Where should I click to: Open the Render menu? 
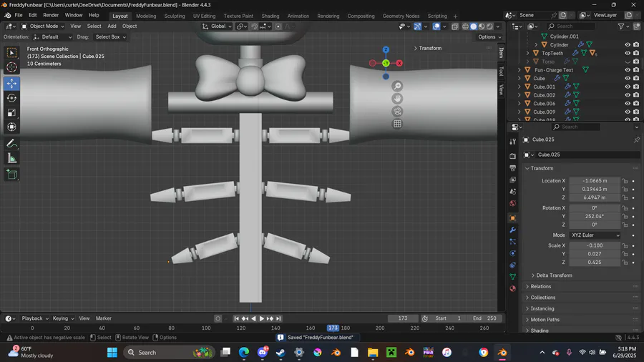pyautogui.click(x=51, y=15)
